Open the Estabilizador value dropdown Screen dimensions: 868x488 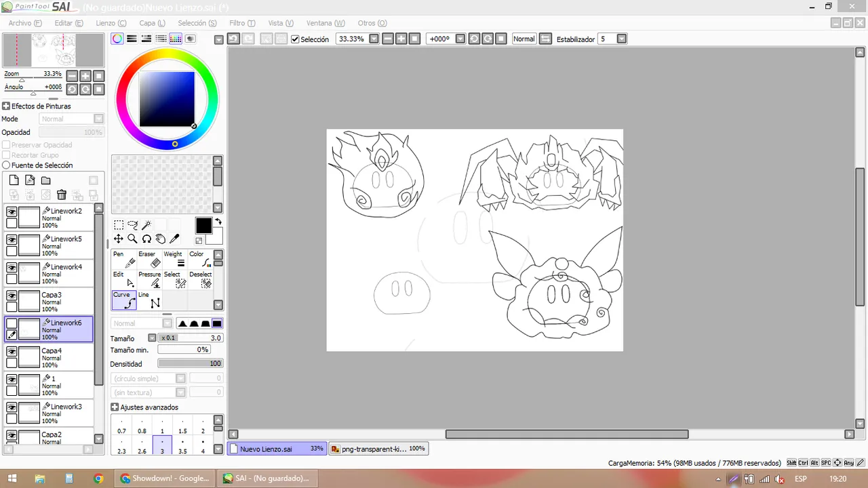[x=622, y=39]
